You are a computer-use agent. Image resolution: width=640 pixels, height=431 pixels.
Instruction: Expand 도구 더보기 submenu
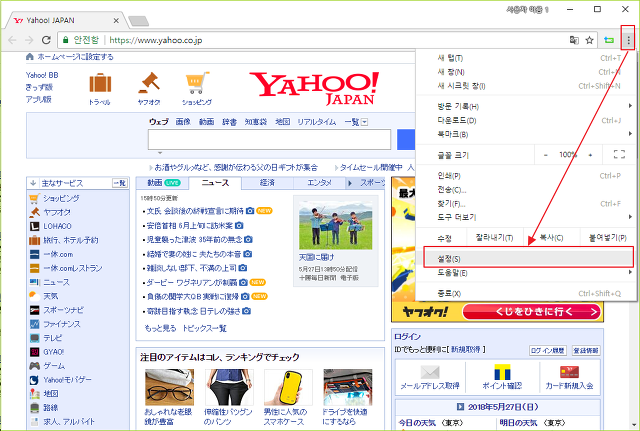631,217
